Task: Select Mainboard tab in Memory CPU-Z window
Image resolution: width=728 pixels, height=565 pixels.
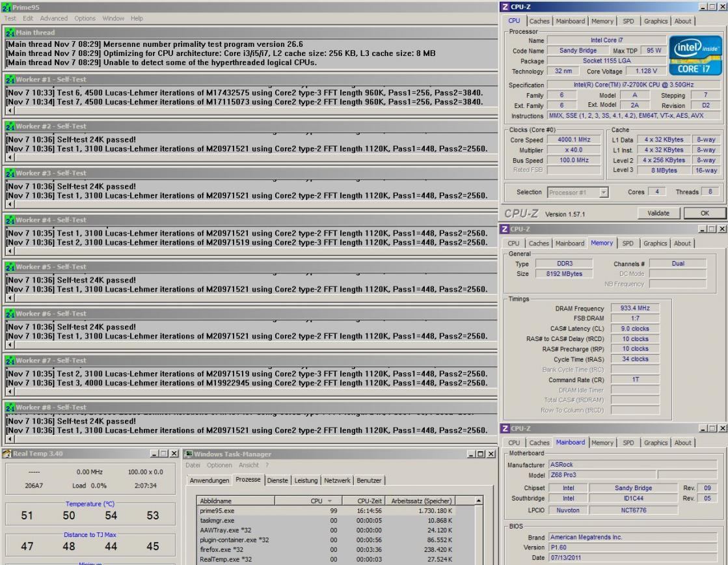Action: 570,243
